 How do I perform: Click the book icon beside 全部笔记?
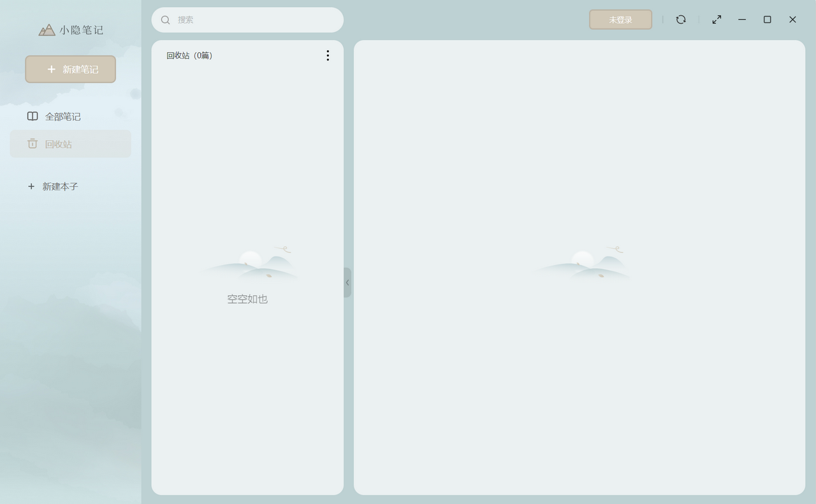coord(33,117)
